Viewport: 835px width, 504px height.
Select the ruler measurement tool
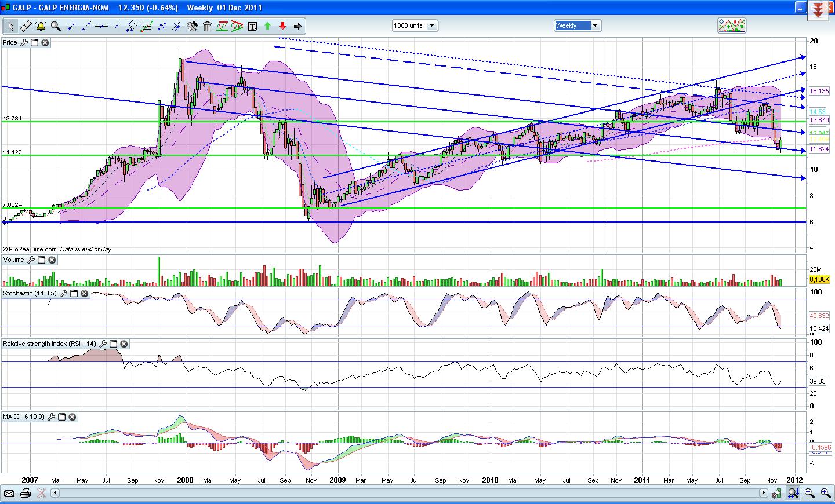26,26
